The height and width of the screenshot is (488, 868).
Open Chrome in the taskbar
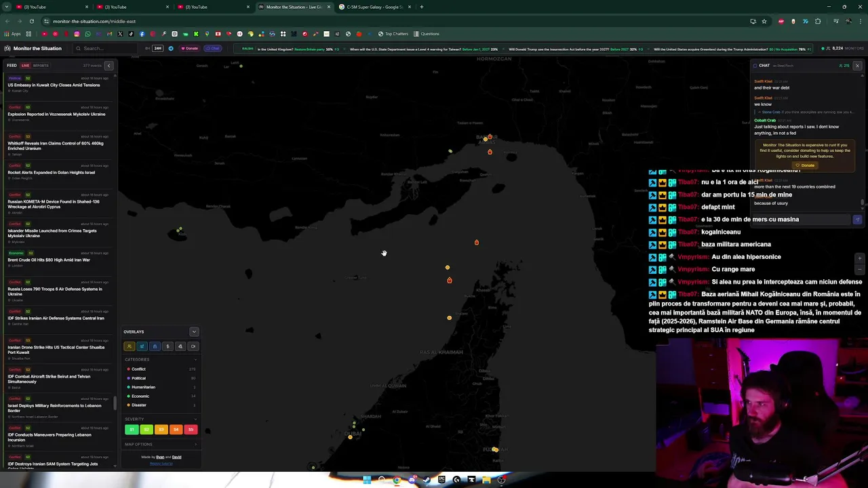tap(397, 480)
